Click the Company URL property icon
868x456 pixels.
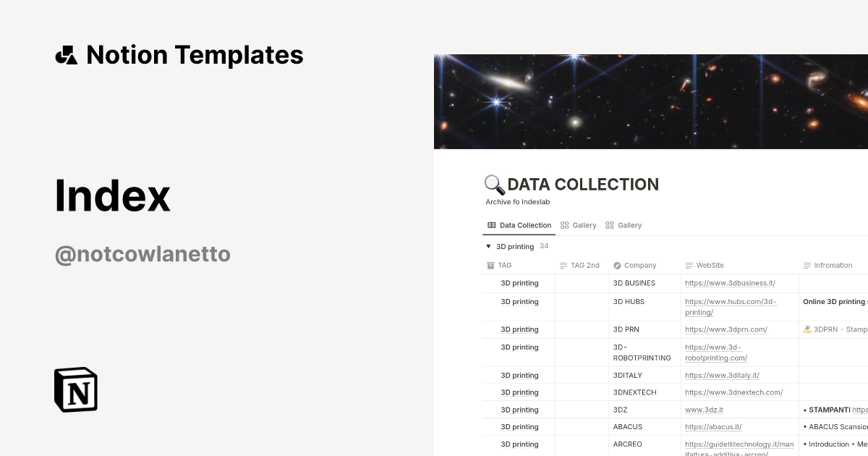[x=617, y=265]
